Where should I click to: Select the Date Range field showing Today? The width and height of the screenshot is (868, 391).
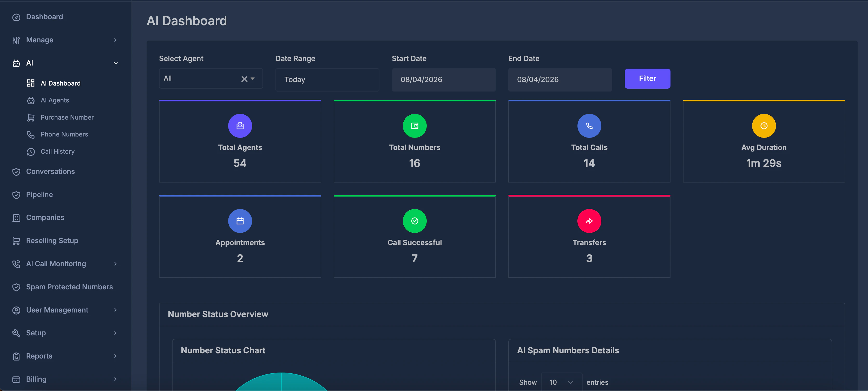click(327, 80)
